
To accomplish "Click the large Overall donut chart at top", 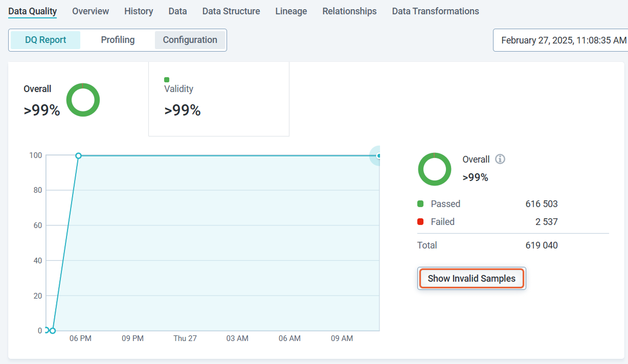I will 83,100.
